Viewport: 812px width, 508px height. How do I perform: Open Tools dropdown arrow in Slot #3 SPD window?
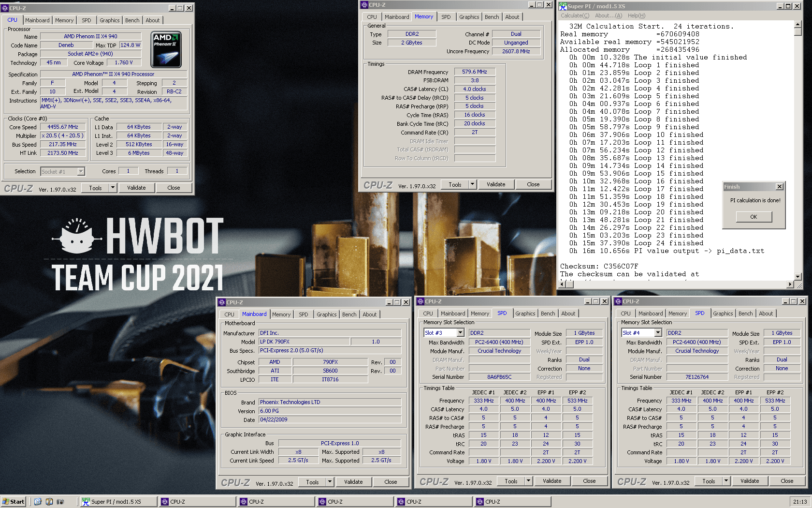(528, 481)
